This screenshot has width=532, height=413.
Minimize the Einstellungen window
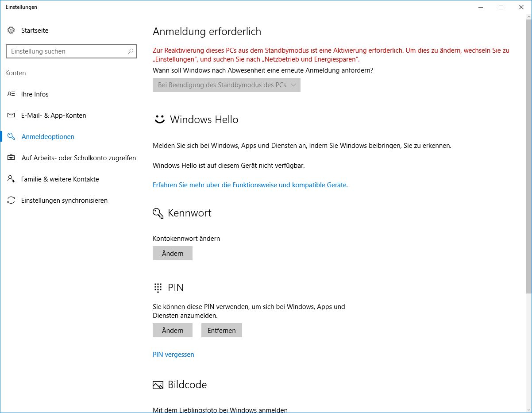pyautogui.click(x=481, y=7)
